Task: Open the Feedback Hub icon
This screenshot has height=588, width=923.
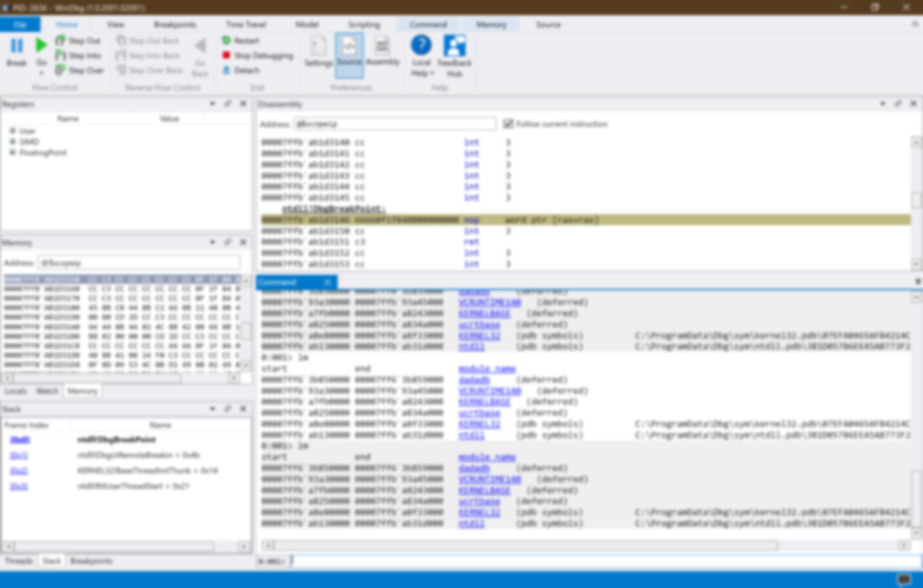Action: pyautogui.click(x=454, y=46)
